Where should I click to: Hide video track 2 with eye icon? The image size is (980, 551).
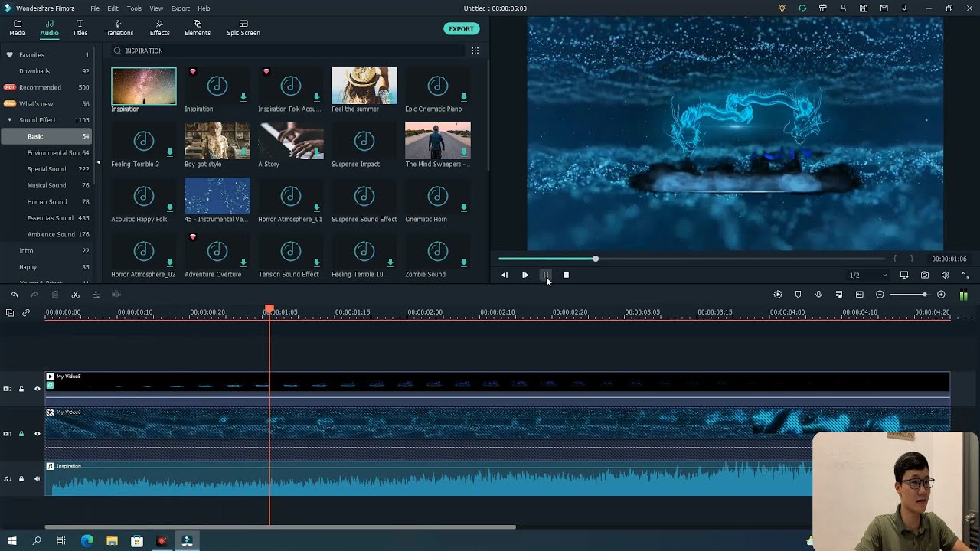click(37, 389)
